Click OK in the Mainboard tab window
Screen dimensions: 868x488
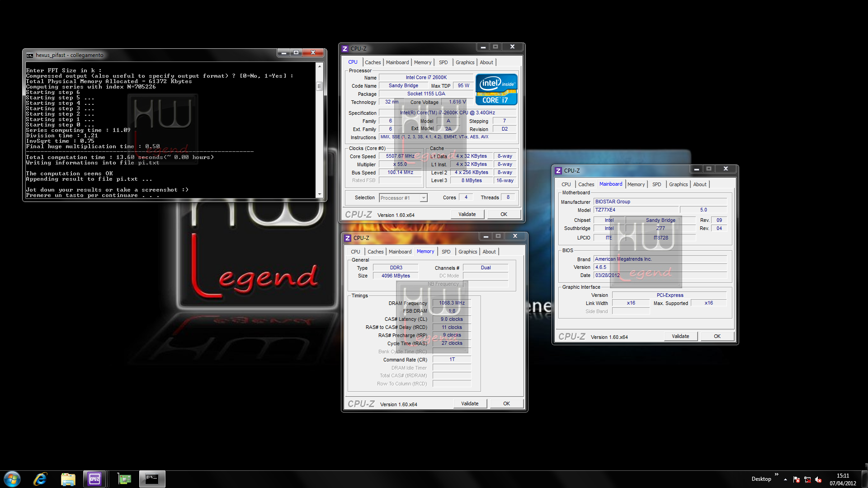(717, 336)
